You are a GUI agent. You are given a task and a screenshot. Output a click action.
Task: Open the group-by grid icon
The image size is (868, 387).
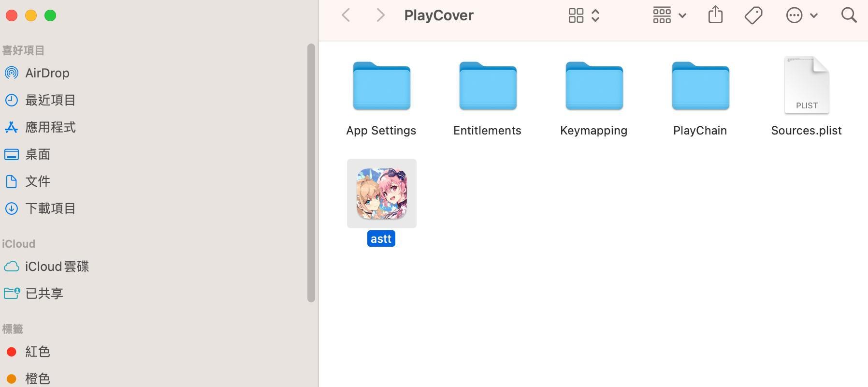pos(662,15)
